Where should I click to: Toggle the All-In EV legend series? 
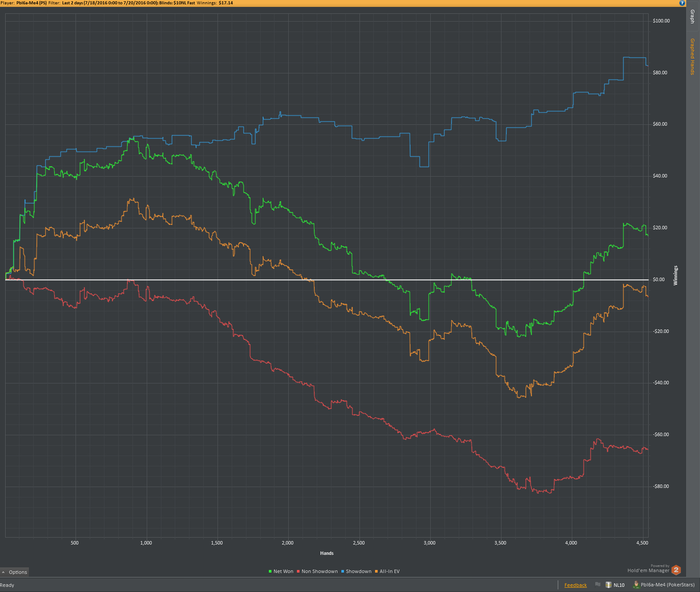pyautogui.click(x=388, y=571)
